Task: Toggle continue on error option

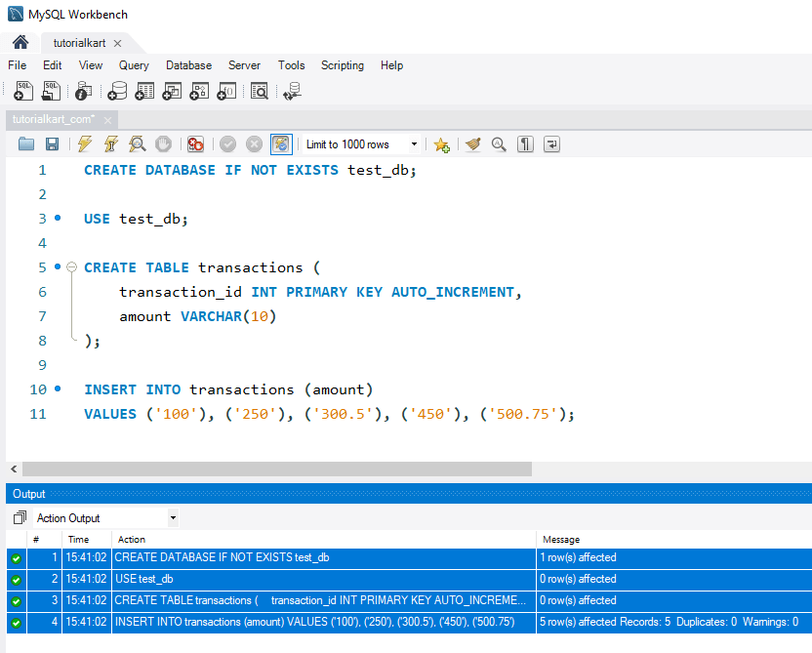Action: (x=195, y=143)
